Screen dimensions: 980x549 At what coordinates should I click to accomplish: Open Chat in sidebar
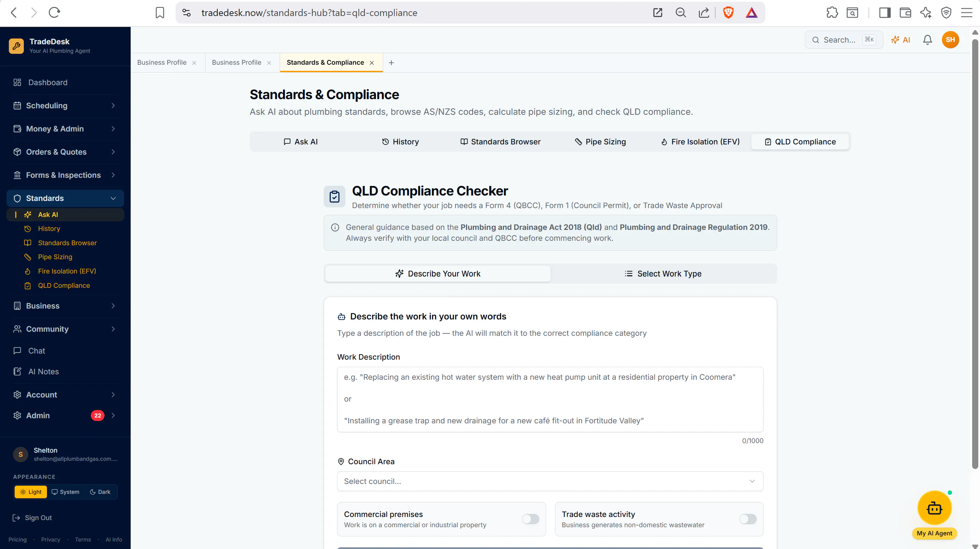point(65,351)
